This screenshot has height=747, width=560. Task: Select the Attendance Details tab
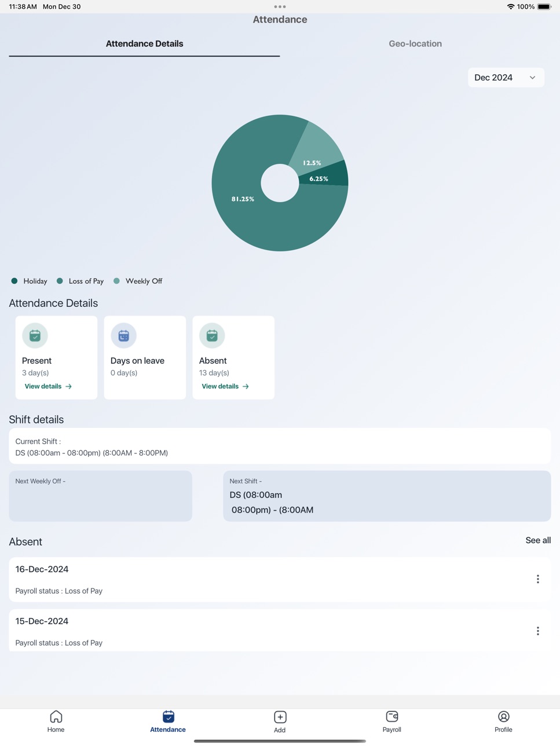[x=144, y=43]
